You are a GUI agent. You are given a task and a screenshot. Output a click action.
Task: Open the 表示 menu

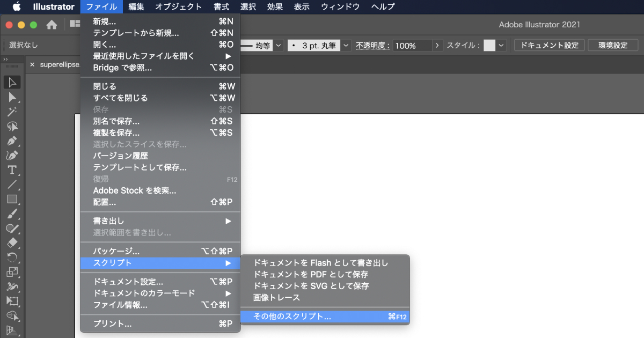coord(302,7)
